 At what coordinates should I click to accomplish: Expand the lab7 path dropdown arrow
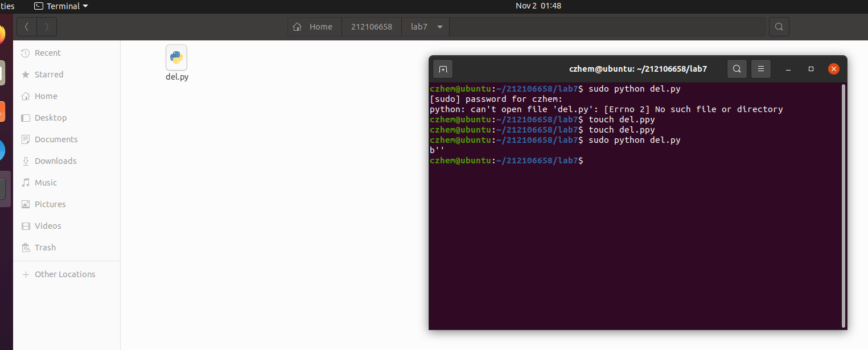tap(440, 26)
